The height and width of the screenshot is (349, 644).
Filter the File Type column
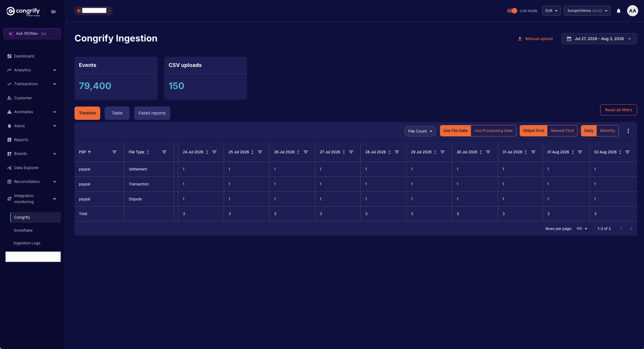tap(164, 152)
